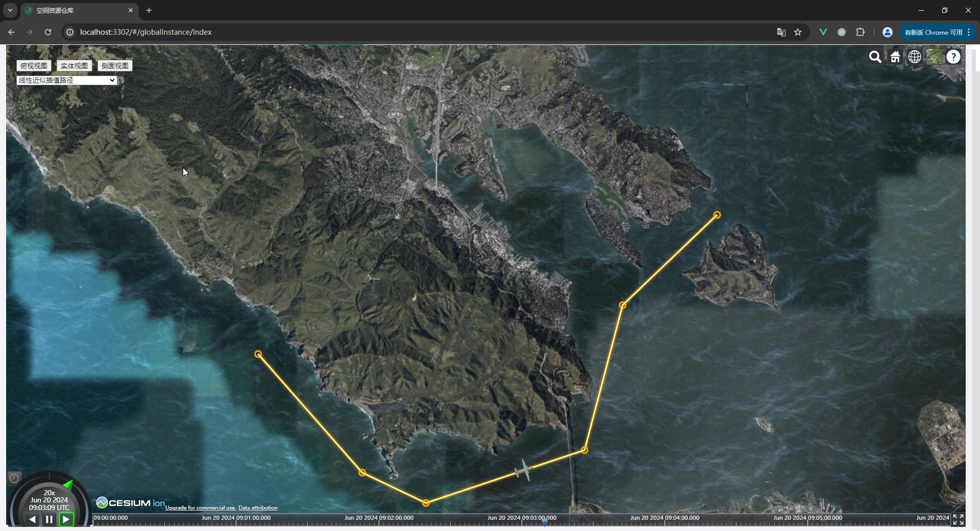
Task: Open Upgrade for commercial use link
Action: [200, 508]
